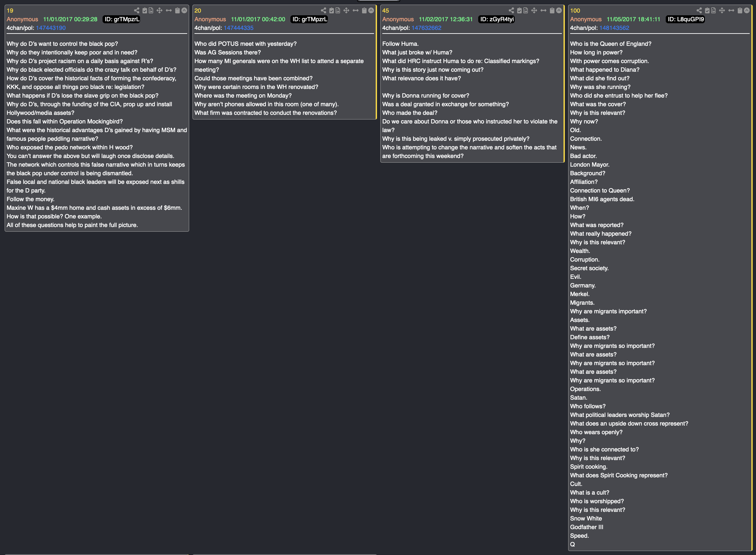Click the four-arrow move icon on post 45
This screenshot has height=555, width=756.
pyautogui.click(x=534, y=10)
